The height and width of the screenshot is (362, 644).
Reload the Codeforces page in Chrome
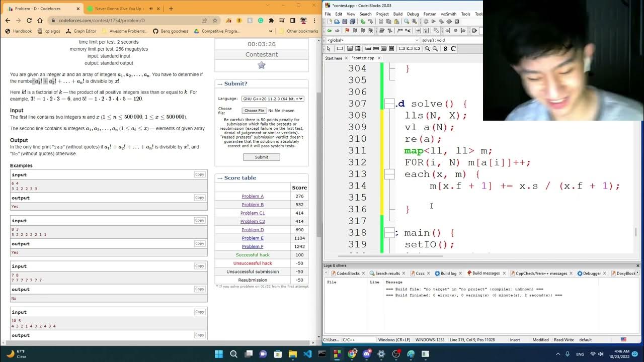point(29,21)
